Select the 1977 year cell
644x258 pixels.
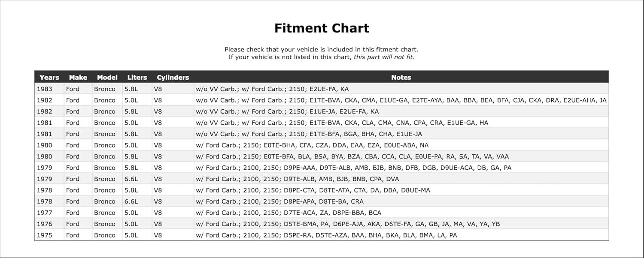[45, 213]
